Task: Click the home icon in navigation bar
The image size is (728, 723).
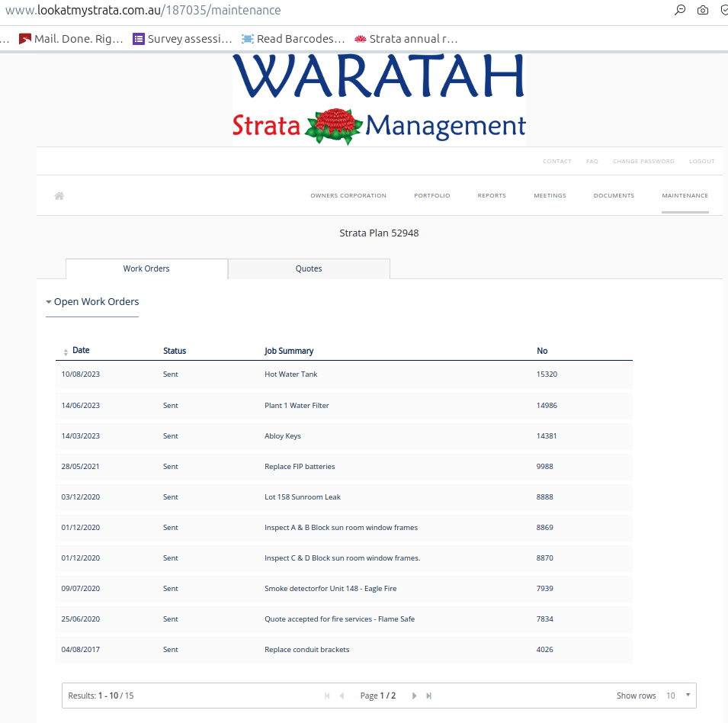Action: click(x=59, y=195)
